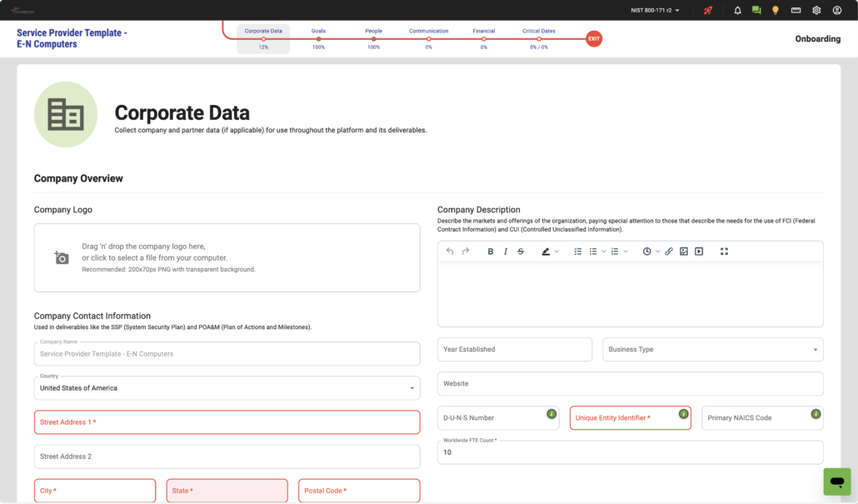Click the Company Name field
Screen dimensions: 858x504
[x=227, y=353]
